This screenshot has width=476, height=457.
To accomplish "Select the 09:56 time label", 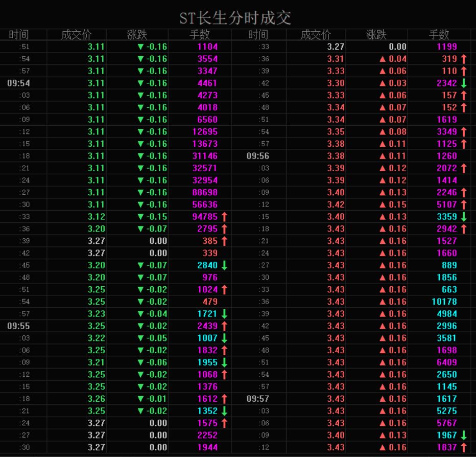I will coord(258,156).
